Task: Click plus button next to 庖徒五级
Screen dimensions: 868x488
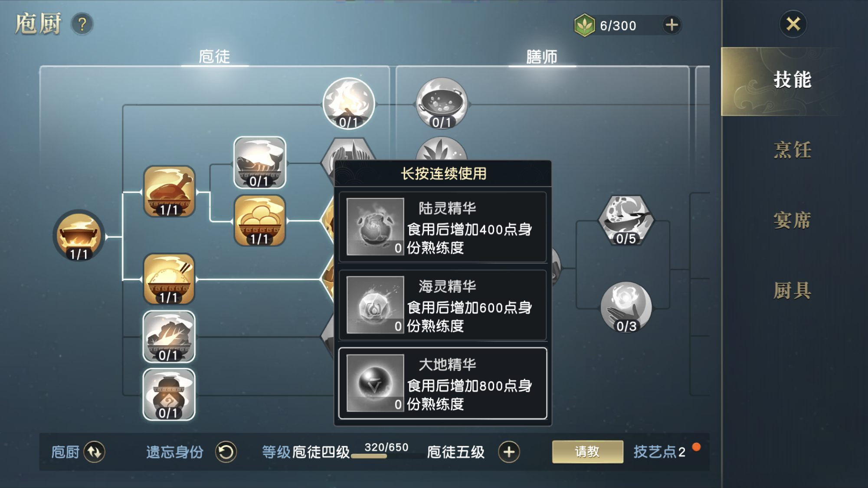Action: (509, 452)
